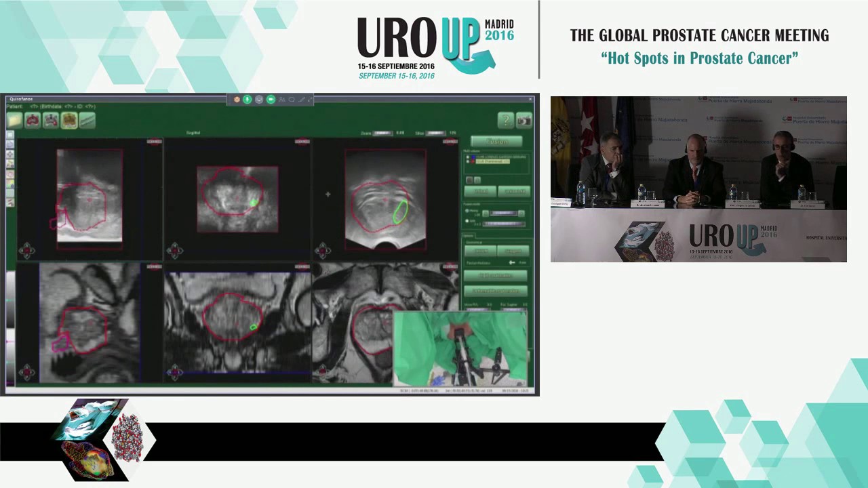Toggle microphone in the floating meeting bar
The image size is (868, 488).
point(248,100)
